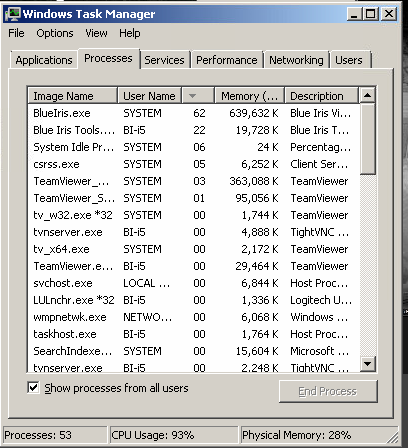Sort by Image Name column header
This screenshot has width=408, height=448.
pyautogui.click(x=72, y=96)
